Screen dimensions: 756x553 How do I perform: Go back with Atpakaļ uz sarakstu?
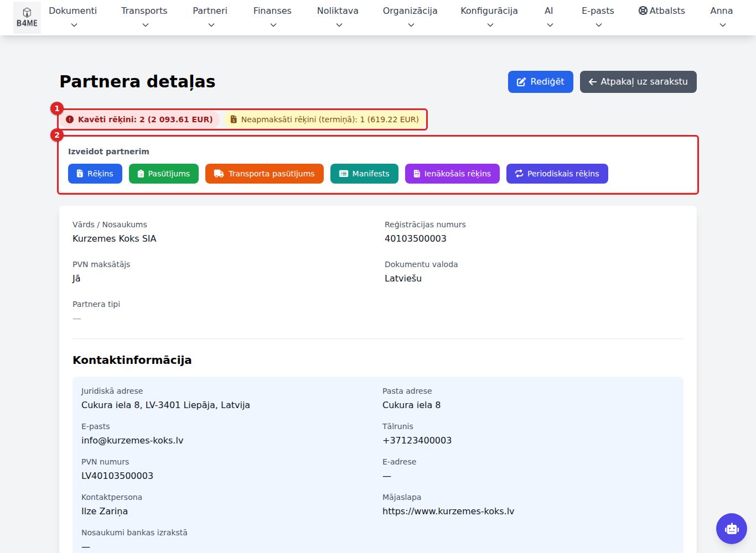pyautogui.click(x=638, y=82)
